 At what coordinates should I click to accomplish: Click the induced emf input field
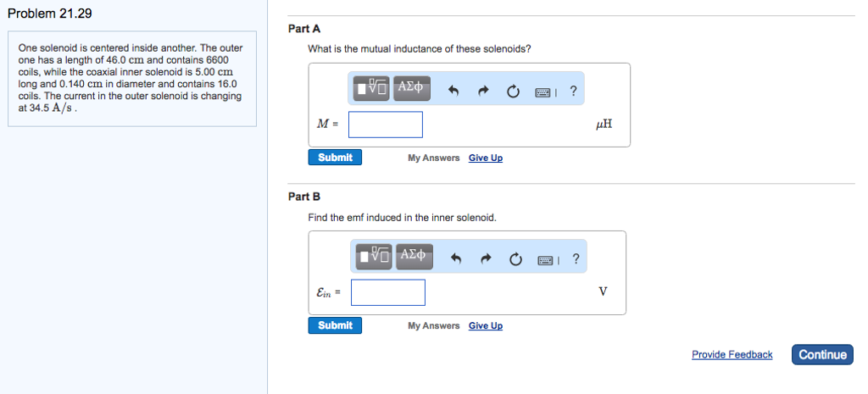(x=388, y=292)
